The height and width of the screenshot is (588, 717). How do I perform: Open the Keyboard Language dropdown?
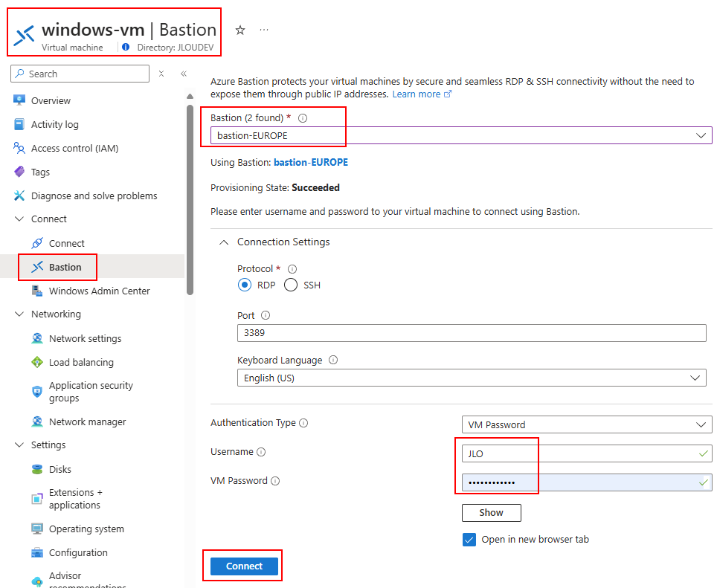(472, 378)
